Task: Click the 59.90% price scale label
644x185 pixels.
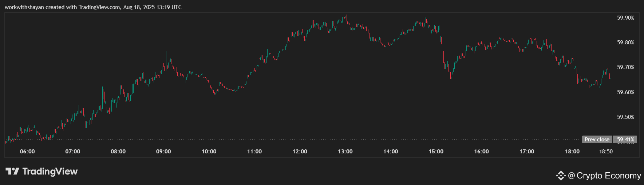Action: pos(625,18)
